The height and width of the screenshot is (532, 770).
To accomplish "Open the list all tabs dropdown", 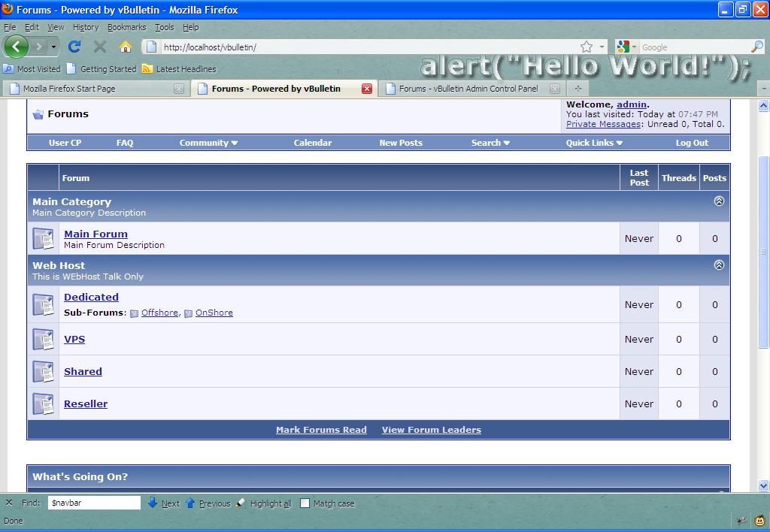I will click(x=764, y=89).
